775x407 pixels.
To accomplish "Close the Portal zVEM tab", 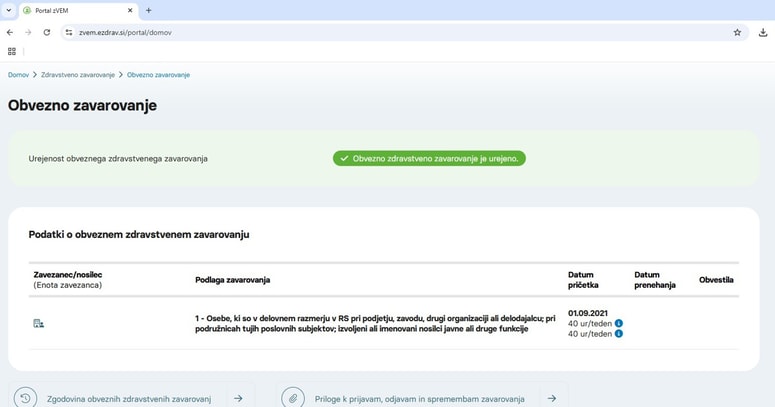I will (130, 10).
